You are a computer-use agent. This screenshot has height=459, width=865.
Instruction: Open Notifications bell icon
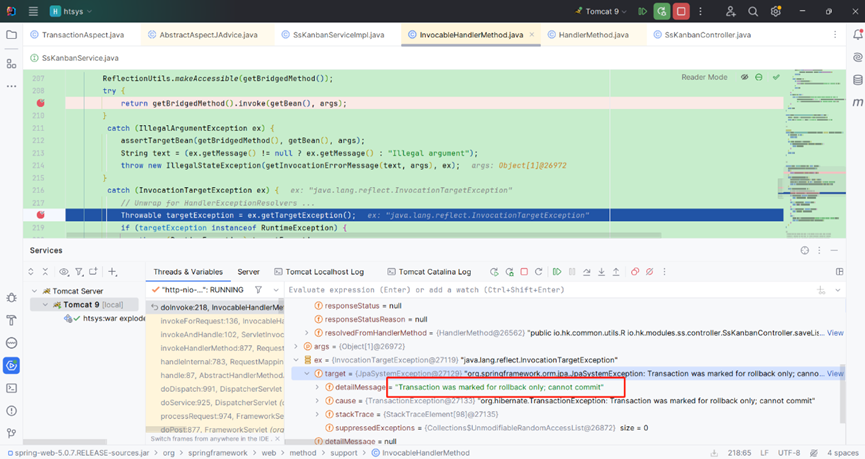tap(857, 35)
